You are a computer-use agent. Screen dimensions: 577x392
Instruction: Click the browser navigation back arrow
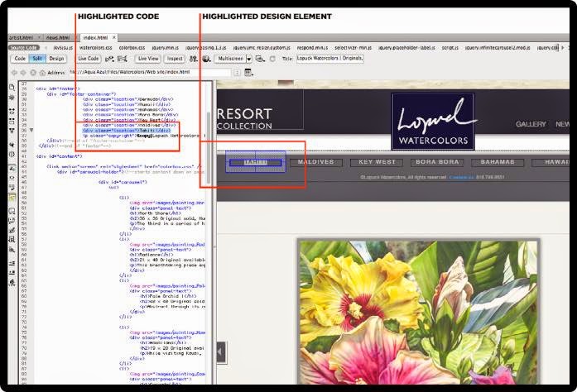point(15,73)
